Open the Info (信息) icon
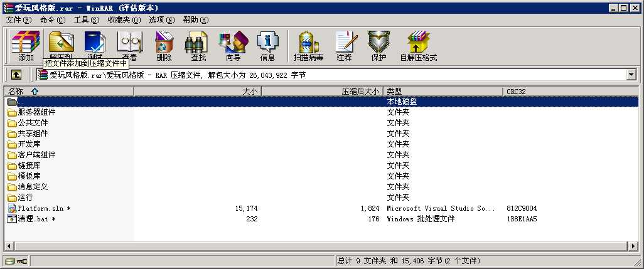 click(x=267, y=42)
